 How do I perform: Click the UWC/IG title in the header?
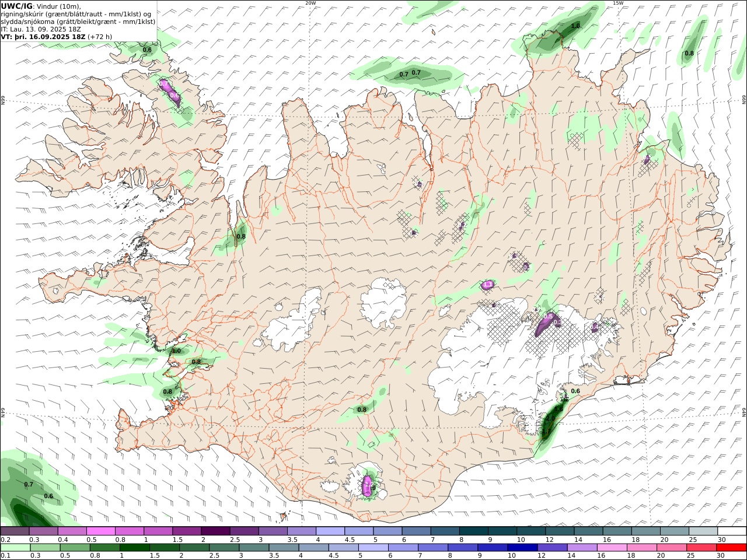click(16, 6)
